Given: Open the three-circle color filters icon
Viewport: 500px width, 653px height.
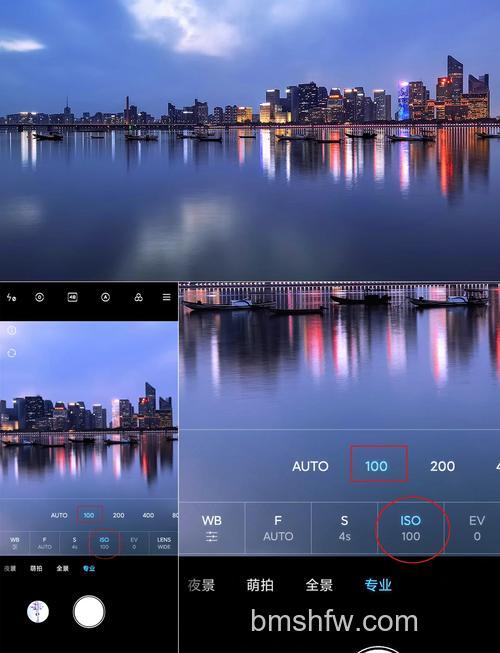Looking at the screenshot, I should coord(138,297).
